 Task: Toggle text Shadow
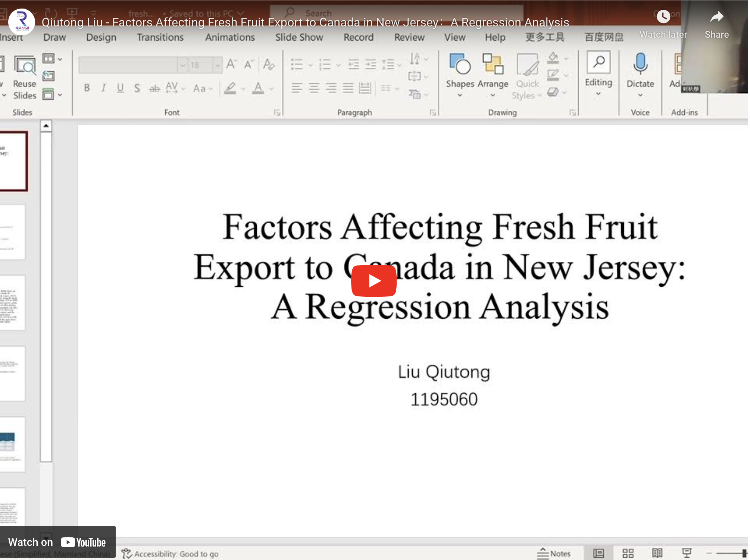[x=137, y=88]
